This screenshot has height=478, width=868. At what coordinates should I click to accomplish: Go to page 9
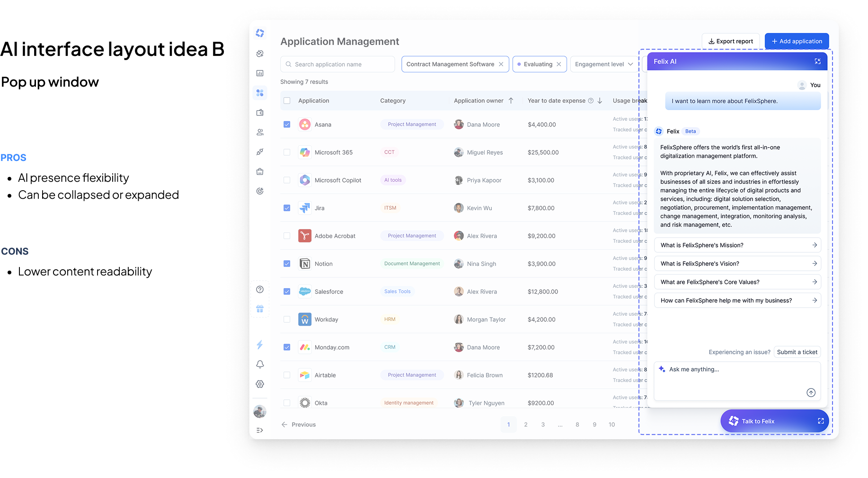click(594, 425)
